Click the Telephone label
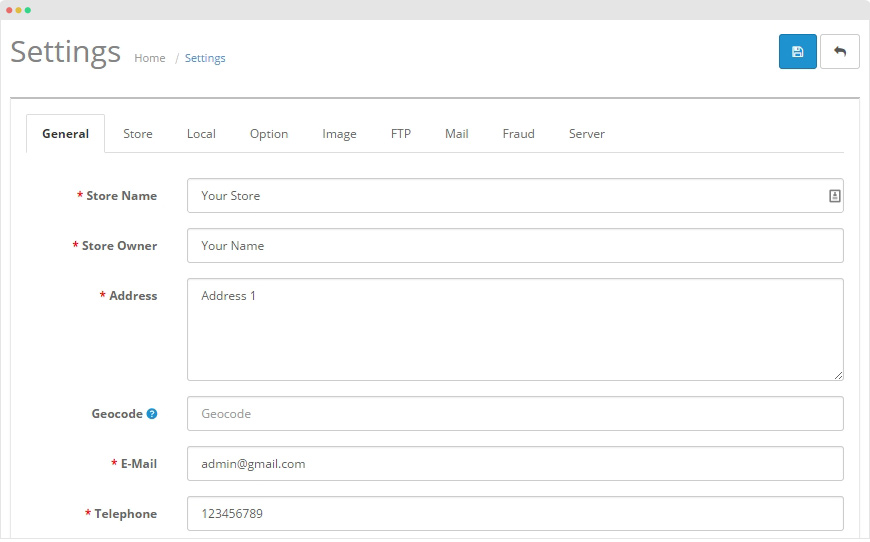The height and width of the screenshot is (542, 870). pos(125,514)
